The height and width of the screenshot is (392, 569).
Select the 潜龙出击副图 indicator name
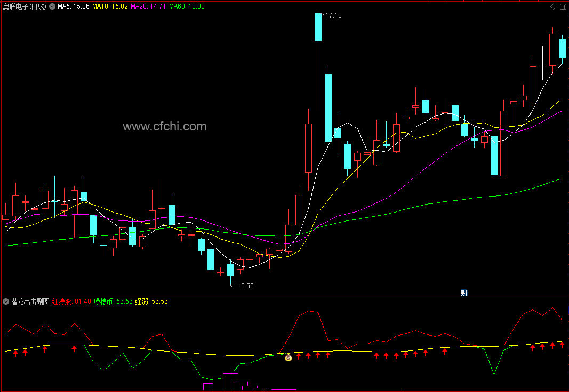pos(30,301)
